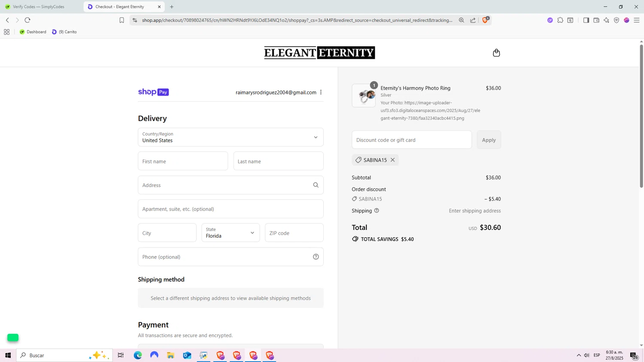This screenshot has width=644, height=362.
Task: Expand the State dropdown showing Florida
Action: coord(231,232)
